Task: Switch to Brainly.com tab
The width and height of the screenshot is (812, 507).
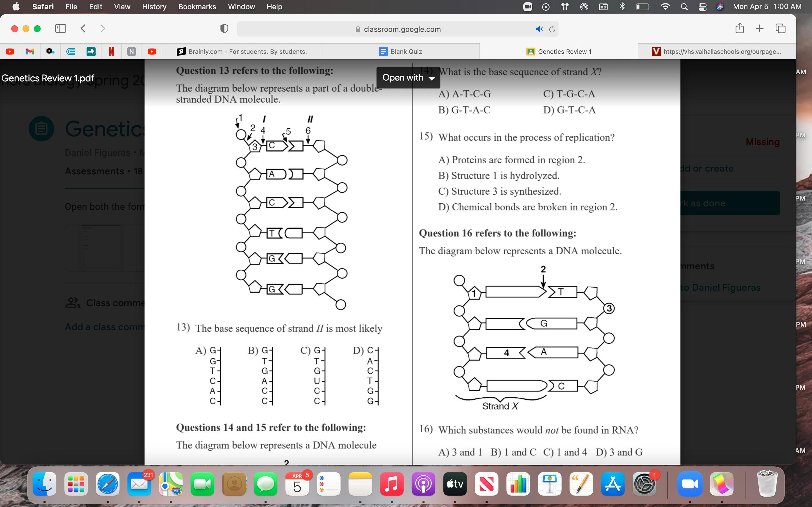Action: coord(242,51)
